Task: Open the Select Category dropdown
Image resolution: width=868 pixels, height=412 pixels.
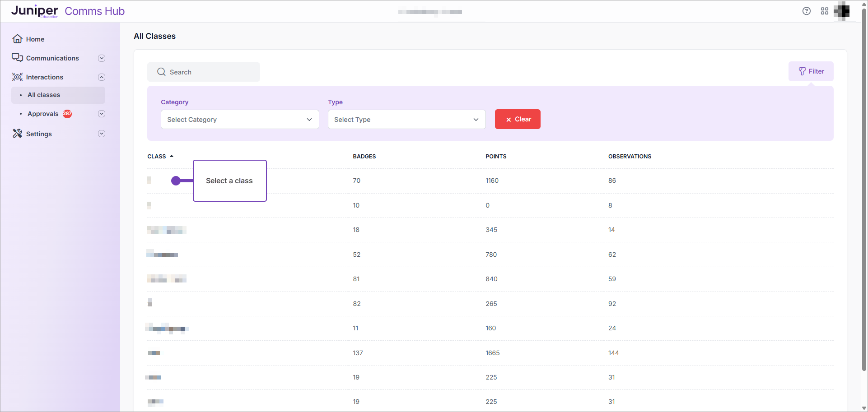Action: (x=240, y=119)
